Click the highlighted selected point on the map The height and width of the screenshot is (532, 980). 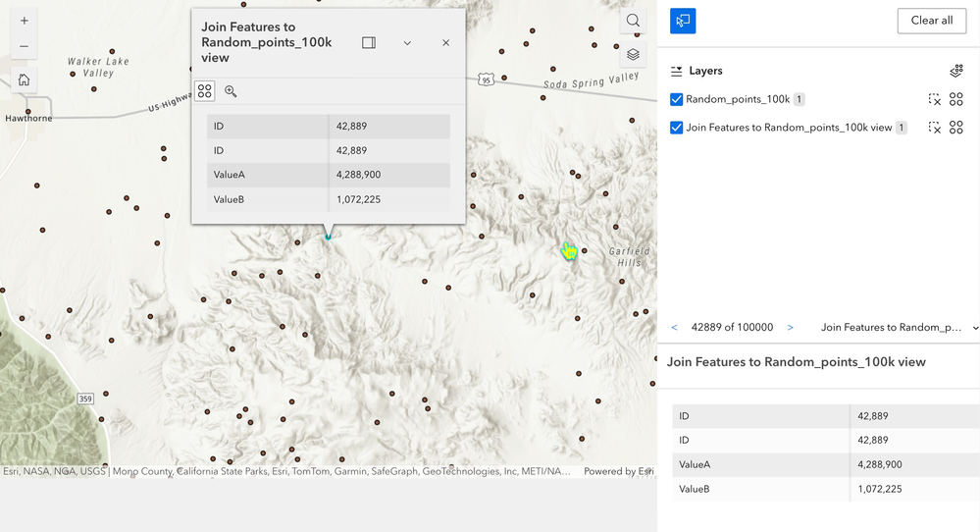tap(328, 237)
